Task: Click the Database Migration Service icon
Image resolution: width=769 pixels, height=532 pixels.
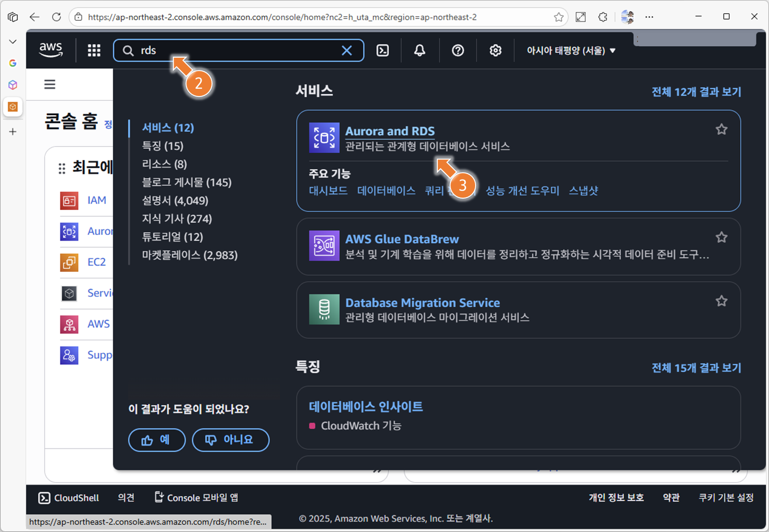Action: pyautogui.click(x=324, y=309)
